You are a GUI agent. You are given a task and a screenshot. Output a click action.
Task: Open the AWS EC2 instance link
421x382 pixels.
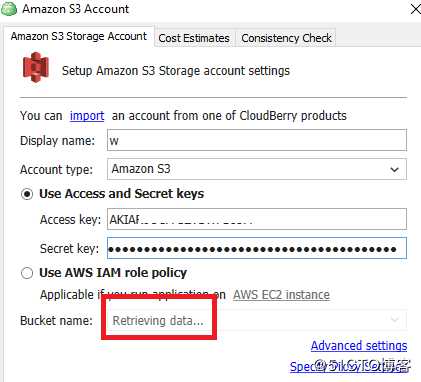(x=281, y=295)
